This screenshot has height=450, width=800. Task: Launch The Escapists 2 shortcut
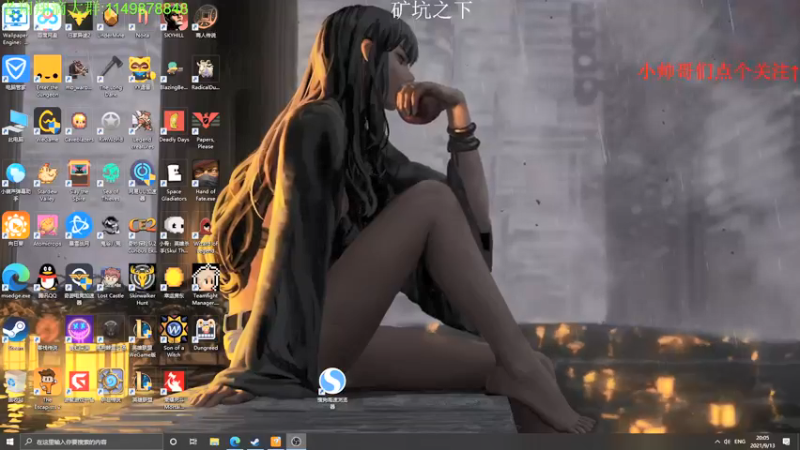[47, 388]
